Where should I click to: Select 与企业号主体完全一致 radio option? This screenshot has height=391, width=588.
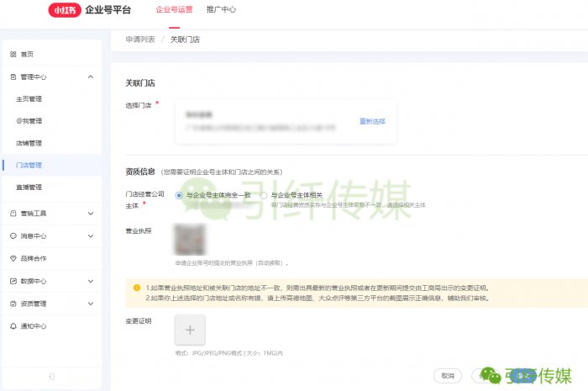[180, 195]
